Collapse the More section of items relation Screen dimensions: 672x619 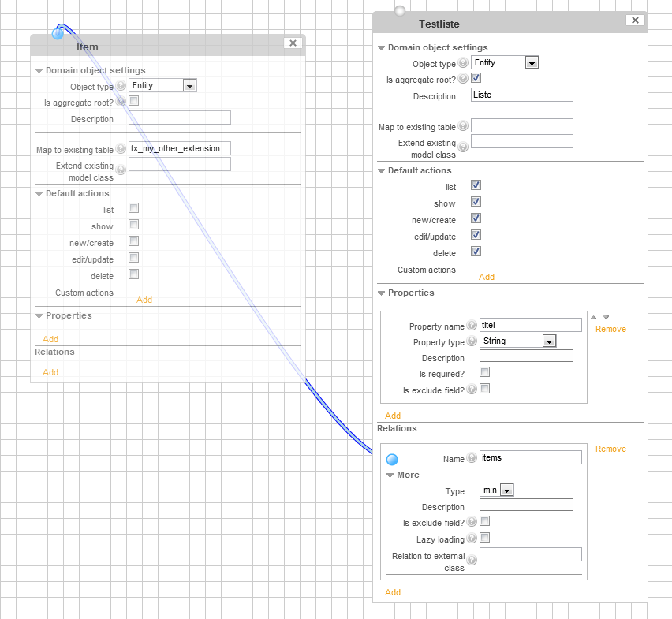pos(390,475)
